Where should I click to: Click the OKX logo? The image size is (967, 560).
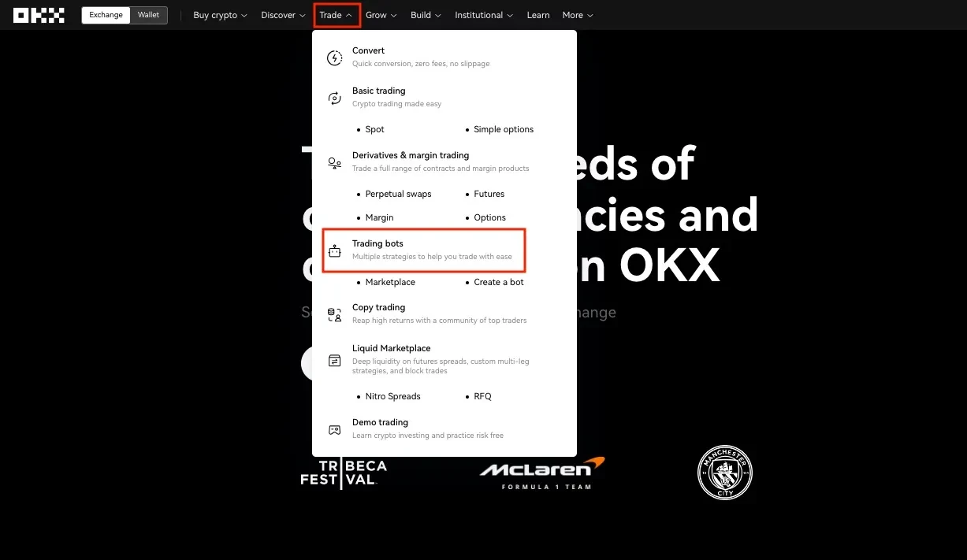[38, 14]
